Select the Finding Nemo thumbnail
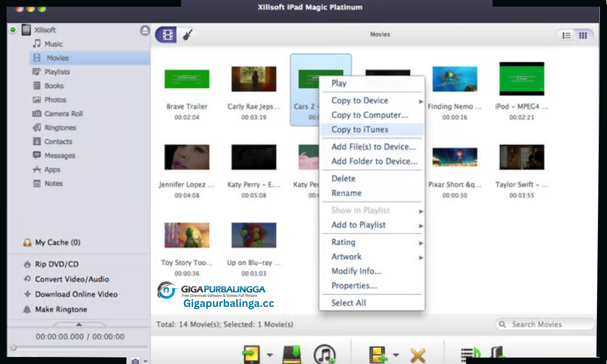 455,79
